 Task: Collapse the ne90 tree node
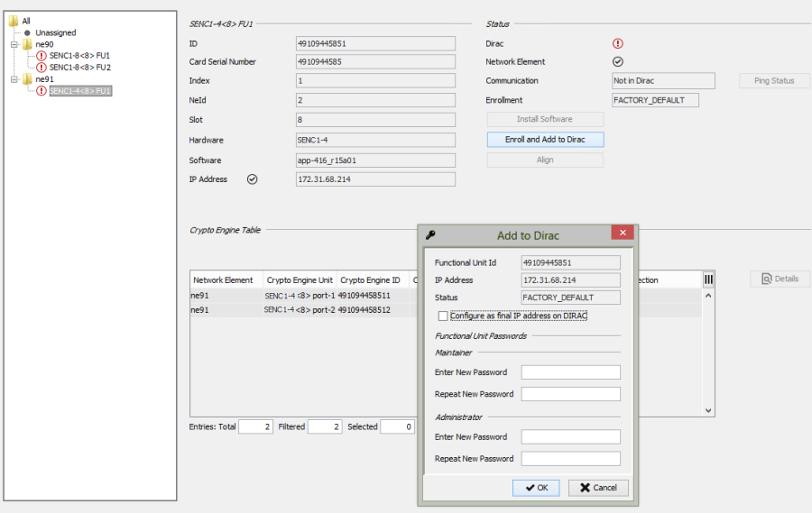click(x=14, y=44)
